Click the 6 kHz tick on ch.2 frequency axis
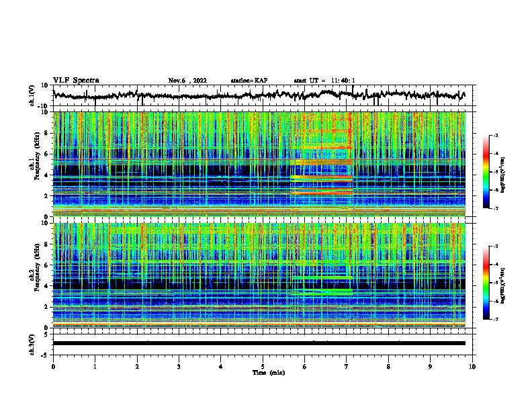The image size is (532, 411). [47, 265]
